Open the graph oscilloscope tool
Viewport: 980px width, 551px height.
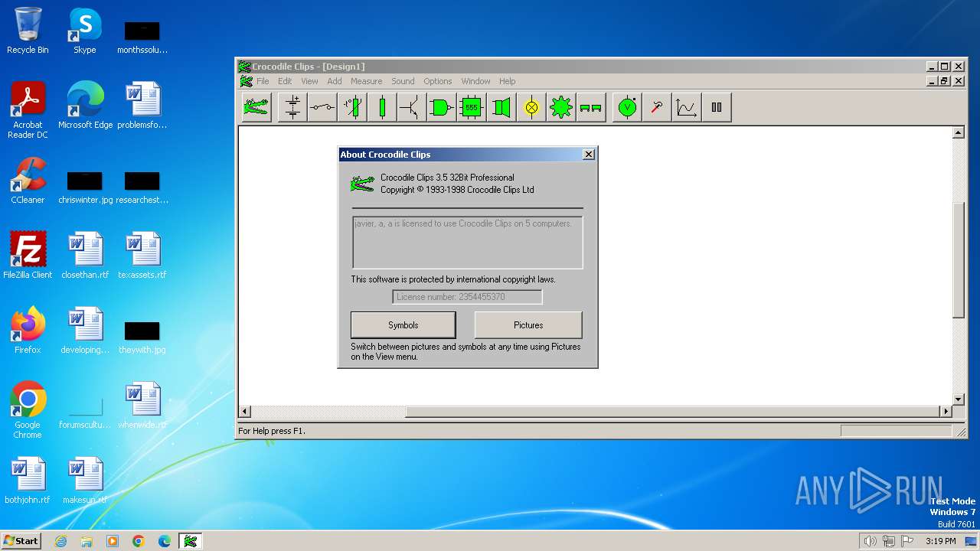pyautogui.click(x=687, y=107)
